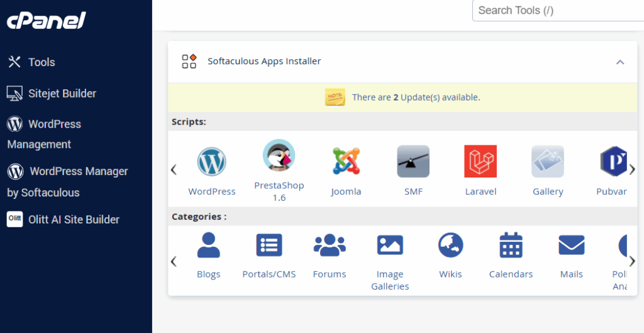644x333 pixels.
Task: Show previous categories with left arrow
Action: (174, 261)
